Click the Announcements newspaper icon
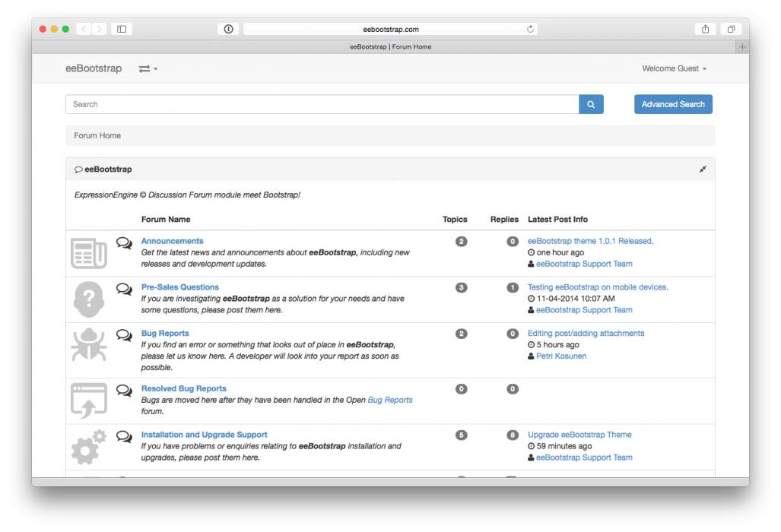The image size is (781, 532). coord(89,253)
